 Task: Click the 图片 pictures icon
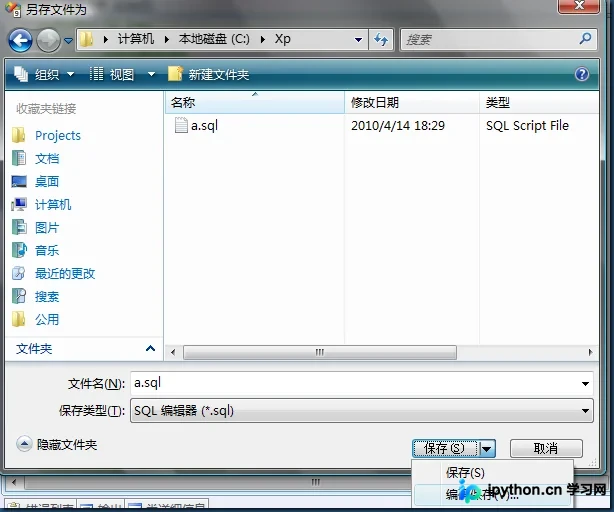tap(19, 227)
